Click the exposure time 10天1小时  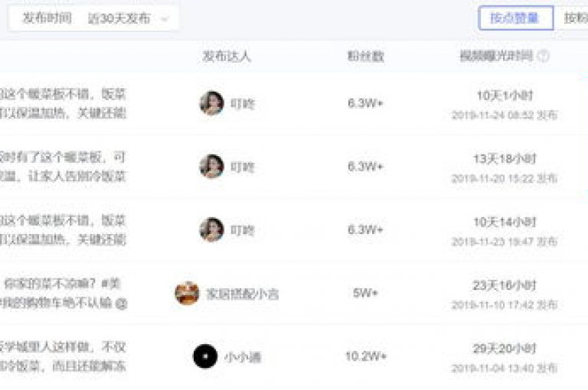505,96
